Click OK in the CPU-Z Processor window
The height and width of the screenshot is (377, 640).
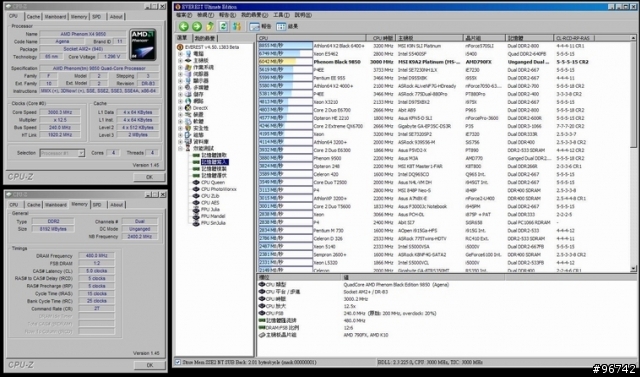pyautogui.click(x=149, y=177)
